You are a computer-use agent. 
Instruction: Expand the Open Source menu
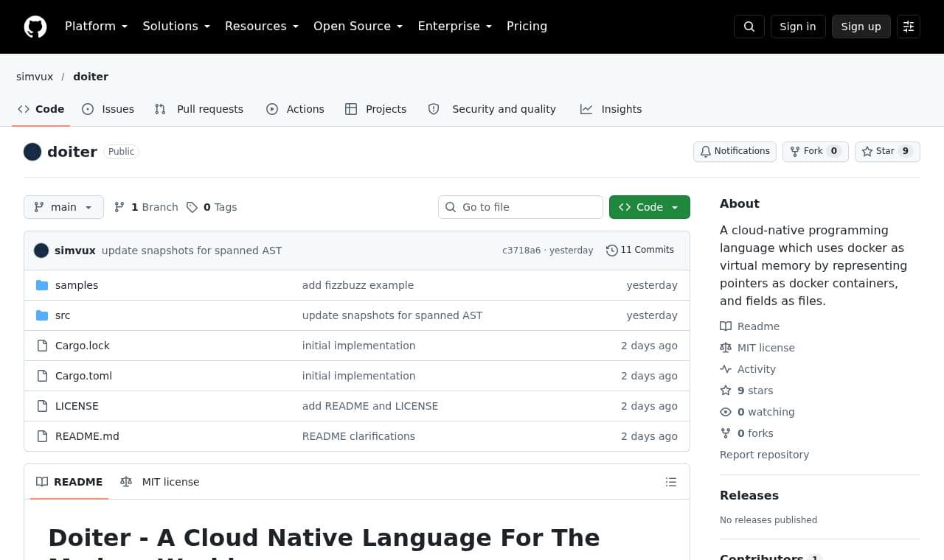point(358,27)
